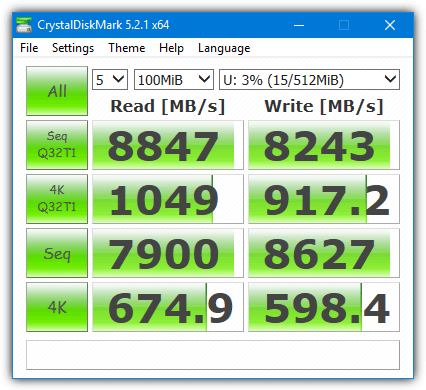Open the File menu

[29, 48]
